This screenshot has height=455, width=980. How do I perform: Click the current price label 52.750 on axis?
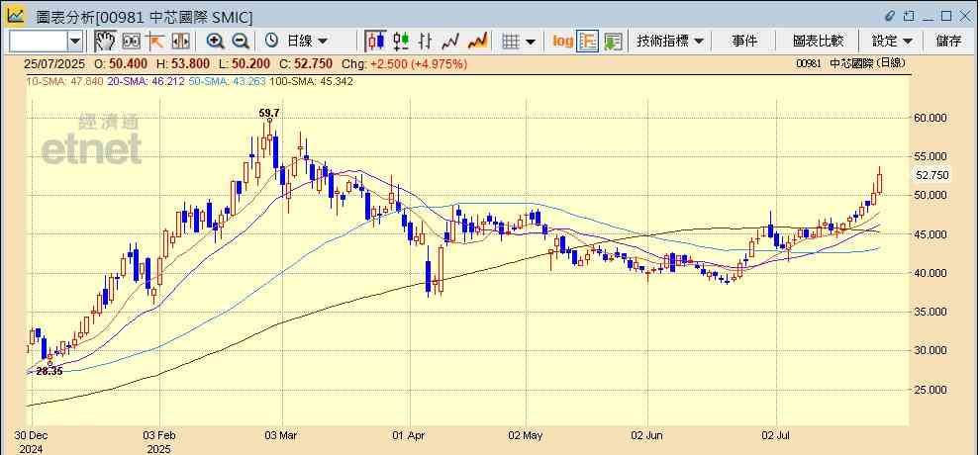[931, 175]
